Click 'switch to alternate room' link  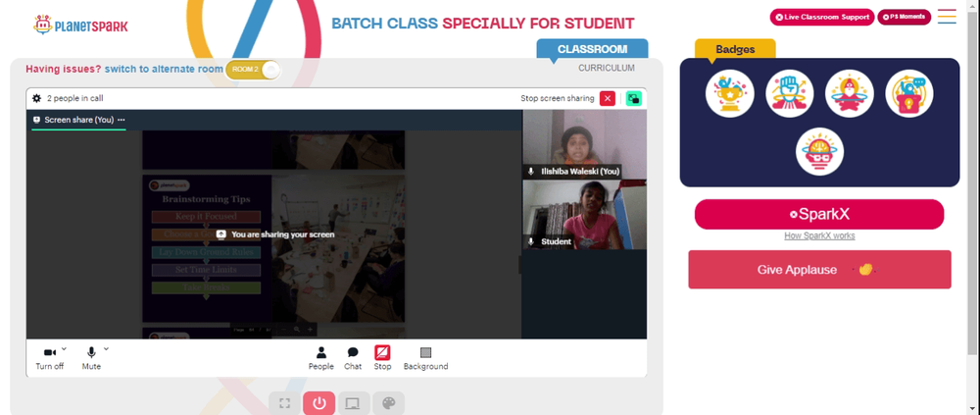[x=164, y=69]
